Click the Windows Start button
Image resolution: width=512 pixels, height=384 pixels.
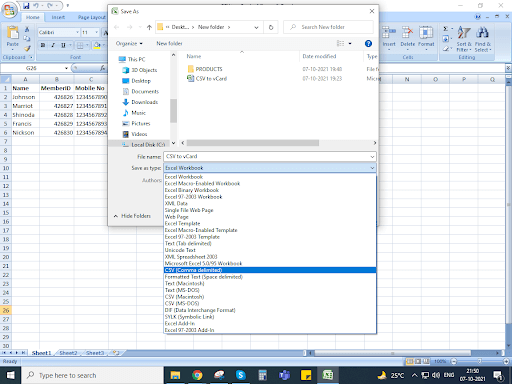(10, 375)
